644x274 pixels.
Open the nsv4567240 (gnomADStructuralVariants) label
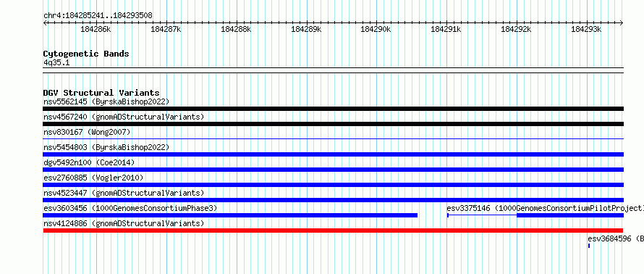click(x=124, y=117)
